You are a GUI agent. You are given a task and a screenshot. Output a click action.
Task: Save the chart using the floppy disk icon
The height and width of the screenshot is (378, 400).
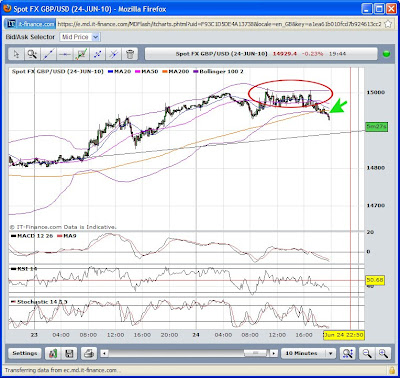69,353
